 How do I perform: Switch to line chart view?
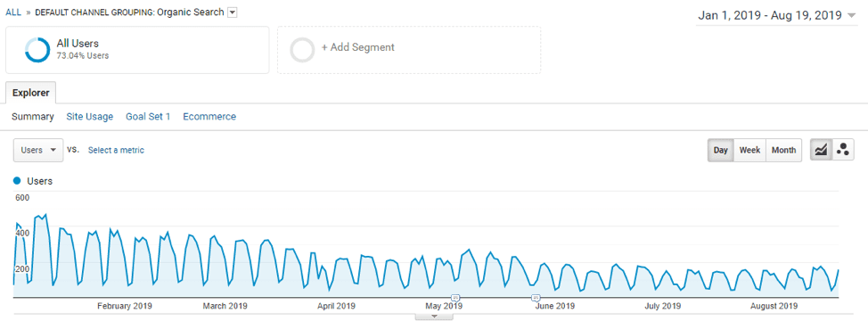tap(821, 150)
